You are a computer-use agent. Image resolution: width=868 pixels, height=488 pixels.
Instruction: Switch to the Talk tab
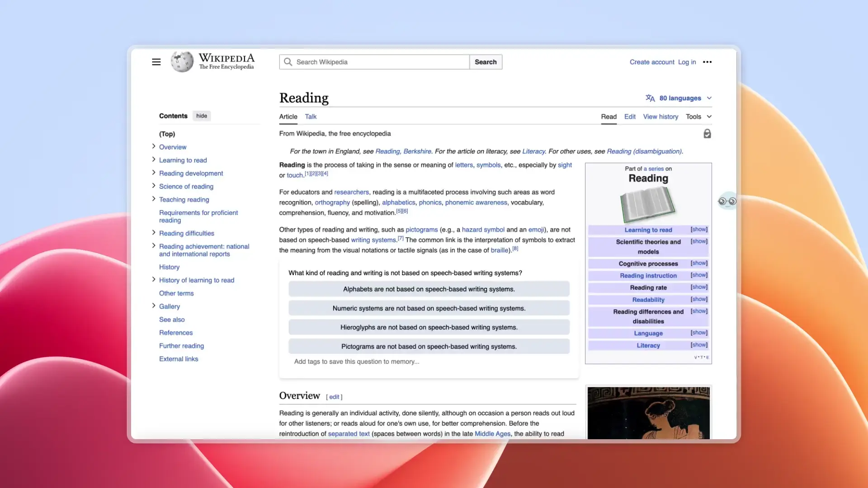pyautogui.click(x=311, y=117)
